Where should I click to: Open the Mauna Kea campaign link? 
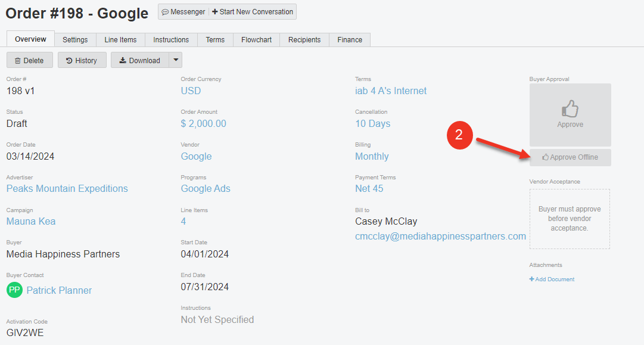tap(30, 221)
